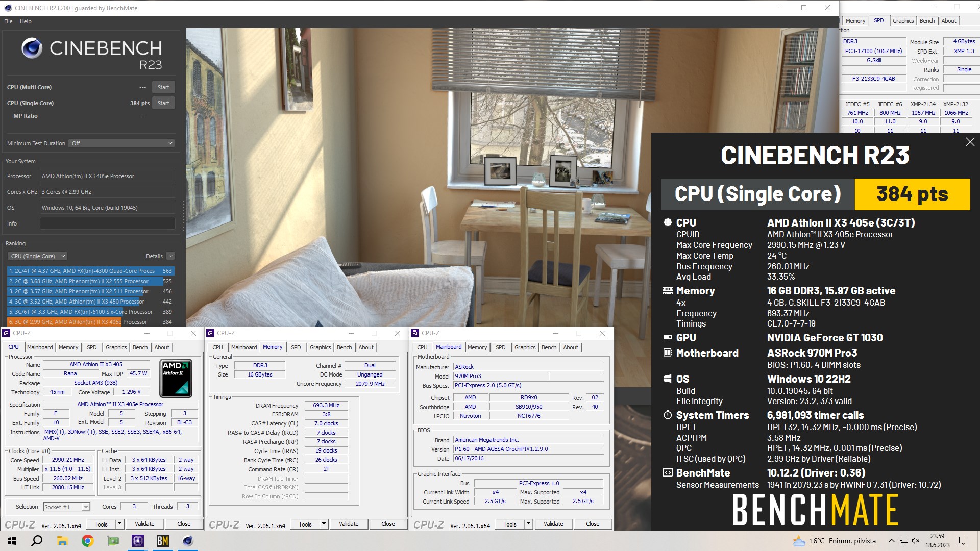Select the Athlon II X3 405e ranking entry
This screenshot has width=980, height=551.
pyautogui.click(x=90, y=322)
